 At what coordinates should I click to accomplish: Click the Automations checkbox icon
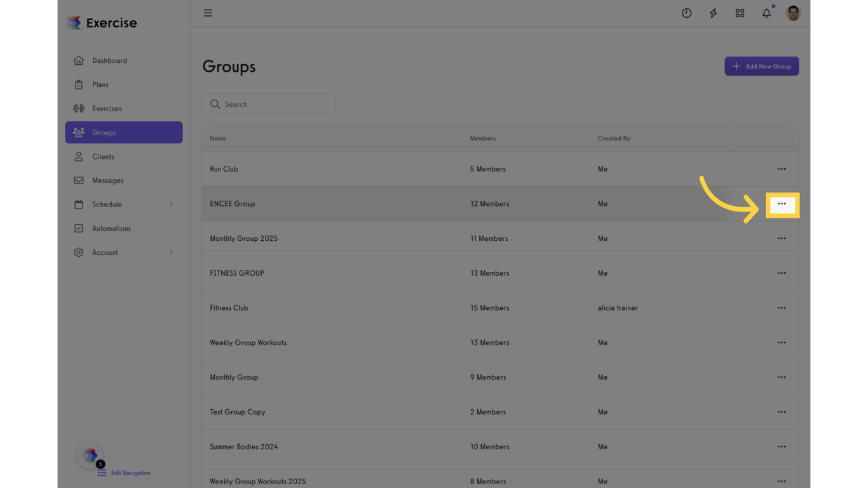pos(79,228)
